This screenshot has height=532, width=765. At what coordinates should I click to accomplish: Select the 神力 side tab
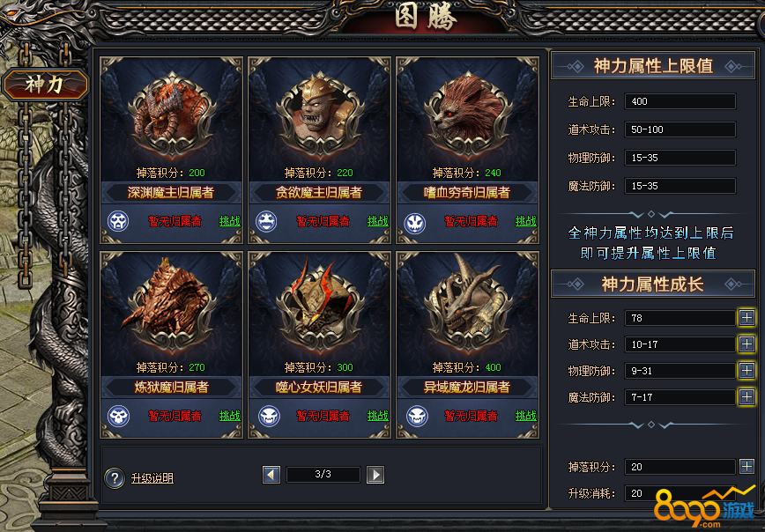point(45,85)
